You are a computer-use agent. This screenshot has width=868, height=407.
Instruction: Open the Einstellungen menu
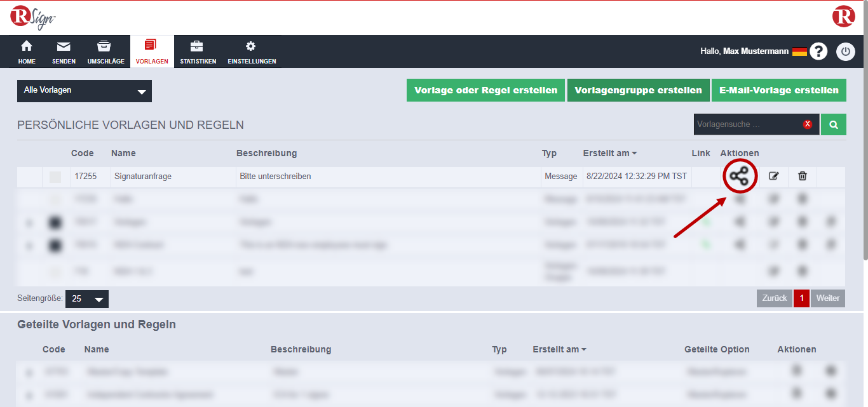[x=252, y=52]
